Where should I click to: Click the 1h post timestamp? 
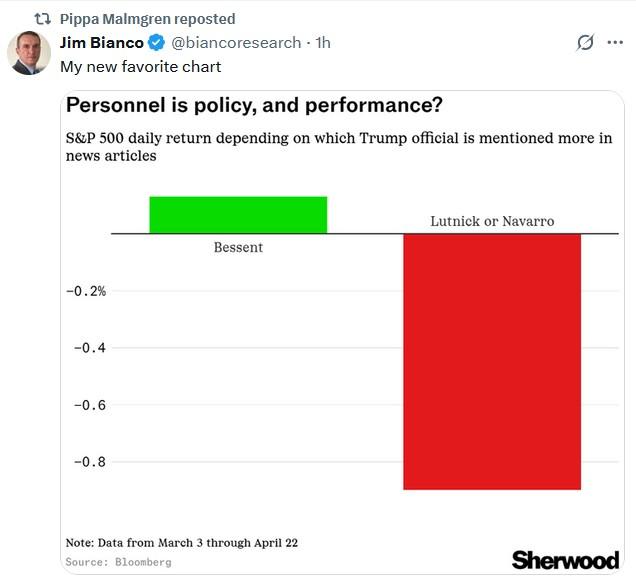click(323, 43)
